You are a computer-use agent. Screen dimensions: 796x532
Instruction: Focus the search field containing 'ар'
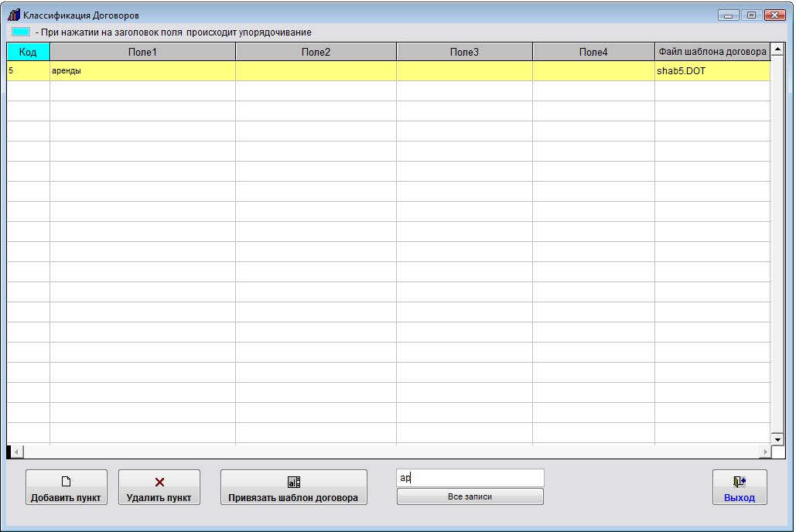pyautogui.click(x=470, y=478)
